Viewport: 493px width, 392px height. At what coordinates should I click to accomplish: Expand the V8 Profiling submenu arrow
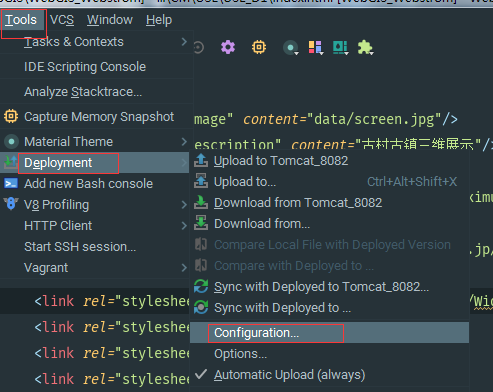[x=184, y=205]
